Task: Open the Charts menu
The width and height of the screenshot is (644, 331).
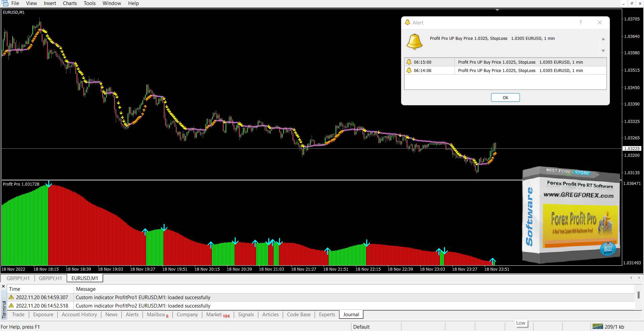Action: coord(70,3)
